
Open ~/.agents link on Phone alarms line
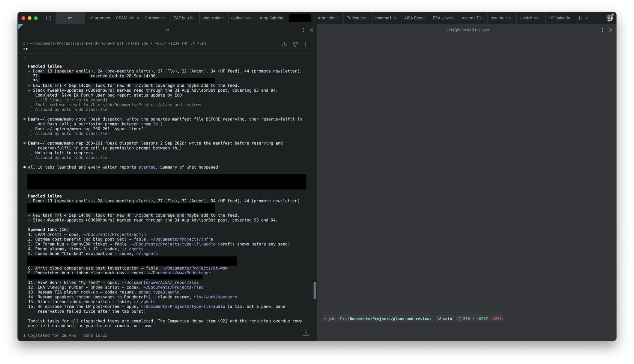click(x=132, y=249)
